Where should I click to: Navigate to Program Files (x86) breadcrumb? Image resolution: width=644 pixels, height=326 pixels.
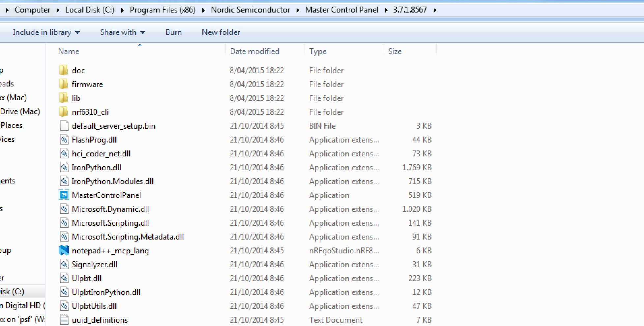coord(163,10)
